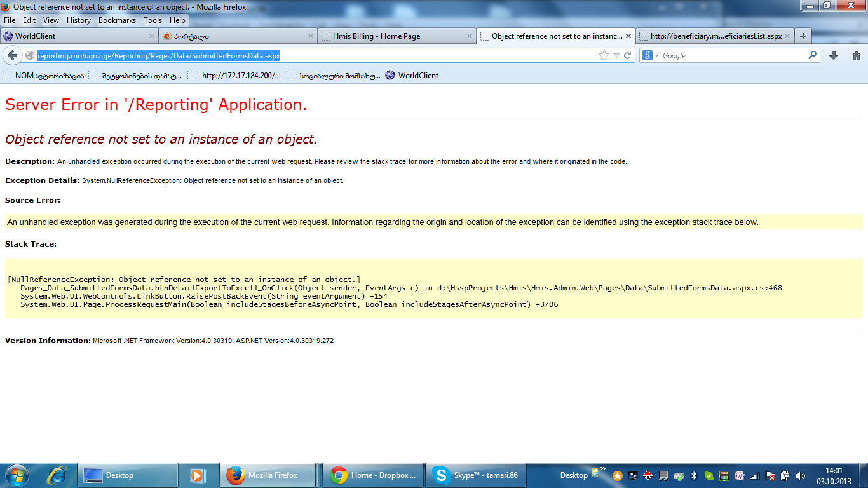Click inside the Google search field
868x488 pixels.
pos(731,56)
